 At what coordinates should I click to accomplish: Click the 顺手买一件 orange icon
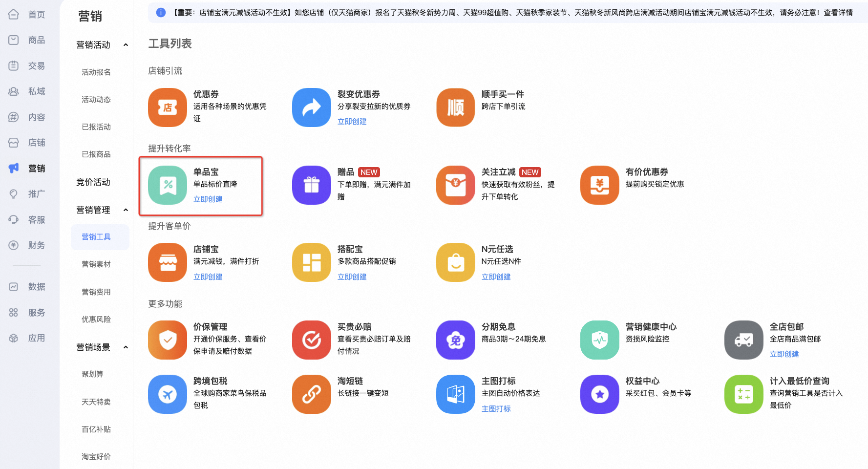tap(456, 107)
